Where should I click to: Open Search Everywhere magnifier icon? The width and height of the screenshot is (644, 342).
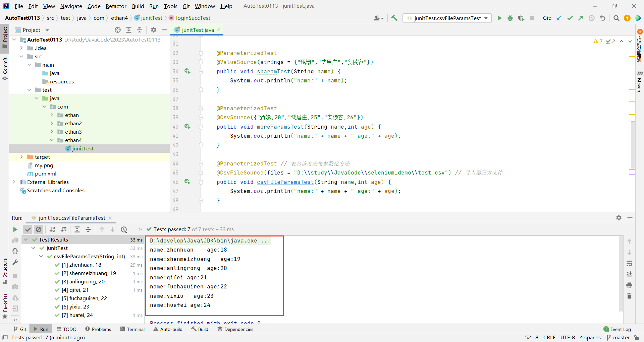pos(616,18)
